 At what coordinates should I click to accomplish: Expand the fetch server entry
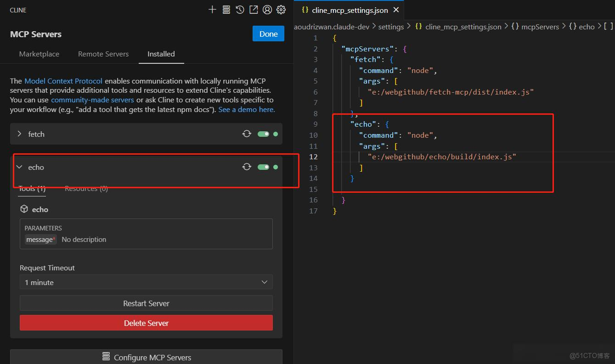pyautogui.click(x=19, y=134)
